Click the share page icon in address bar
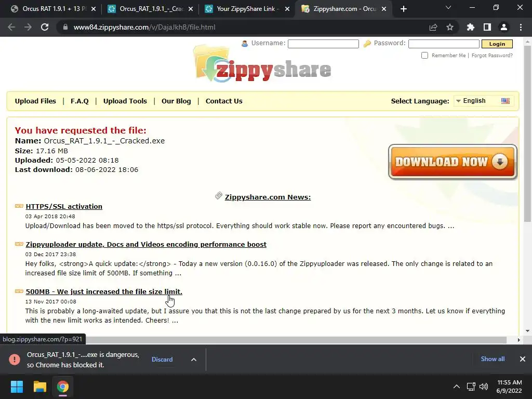Screen dimensions: 532x399 pos(433,27)
